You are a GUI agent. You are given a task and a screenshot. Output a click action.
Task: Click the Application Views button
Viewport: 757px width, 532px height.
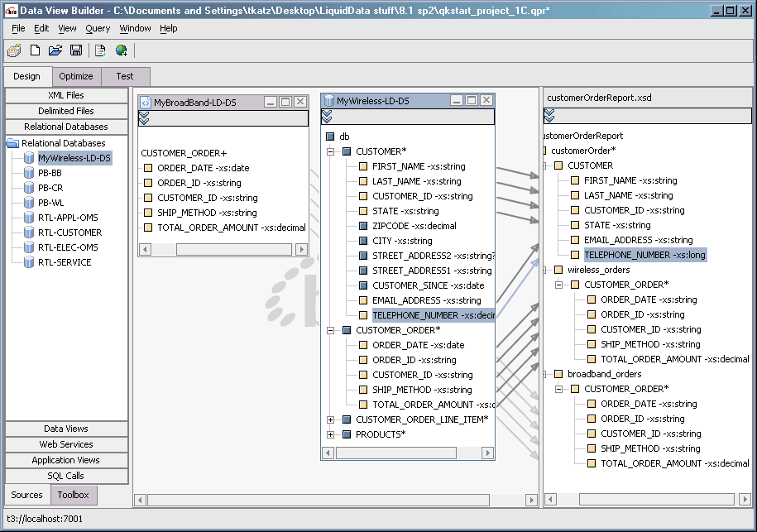point(66,460)
